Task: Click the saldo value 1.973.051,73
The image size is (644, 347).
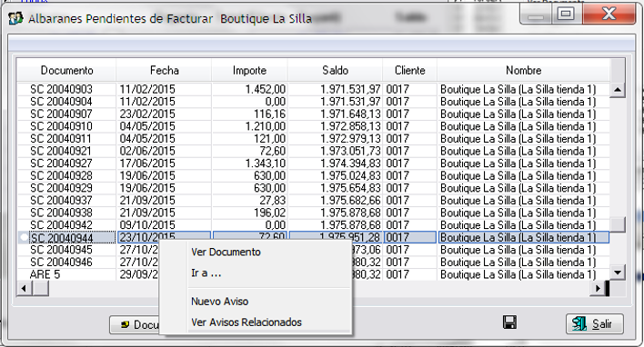Action: tap(350, 151)
